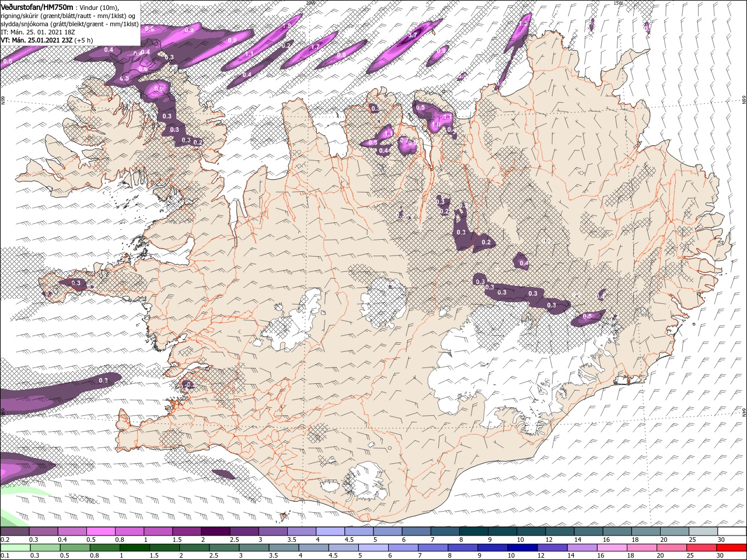This screenshot has width=747, height=560.
Task: Click the '3.7' precipitation value on the map
Action: pyautogui.click(x=412, y=35)
